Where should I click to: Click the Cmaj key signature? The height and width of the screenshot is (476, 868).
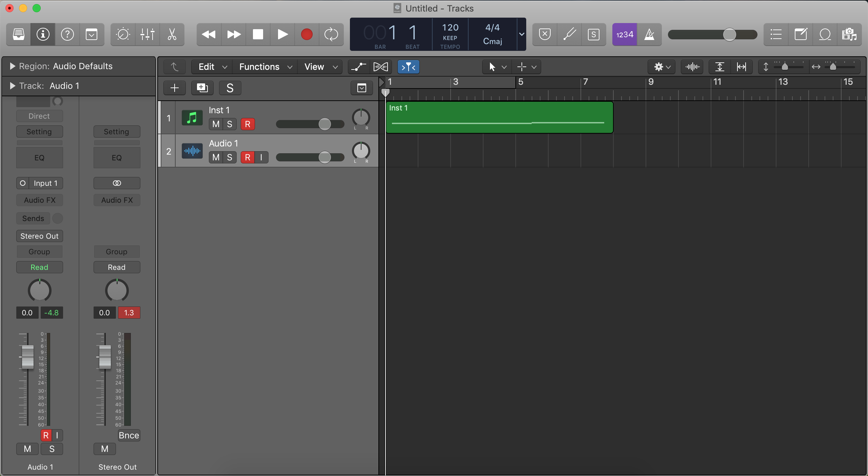click(x=492, y=41)
